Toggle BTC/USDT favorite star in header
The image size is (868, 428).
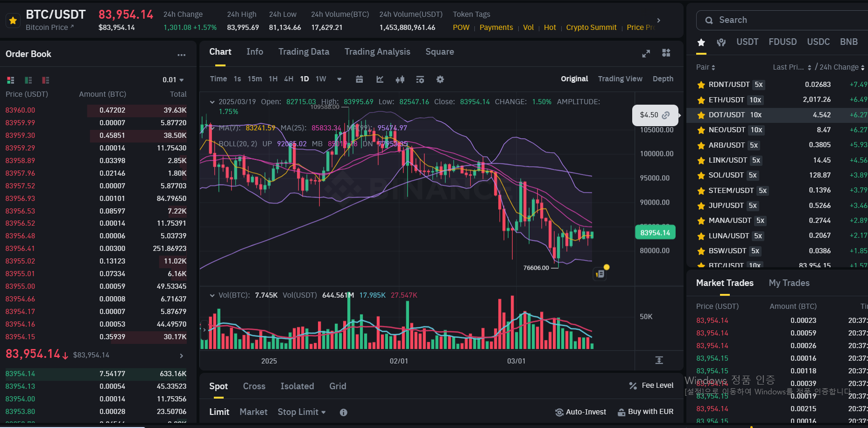(13, 21)
